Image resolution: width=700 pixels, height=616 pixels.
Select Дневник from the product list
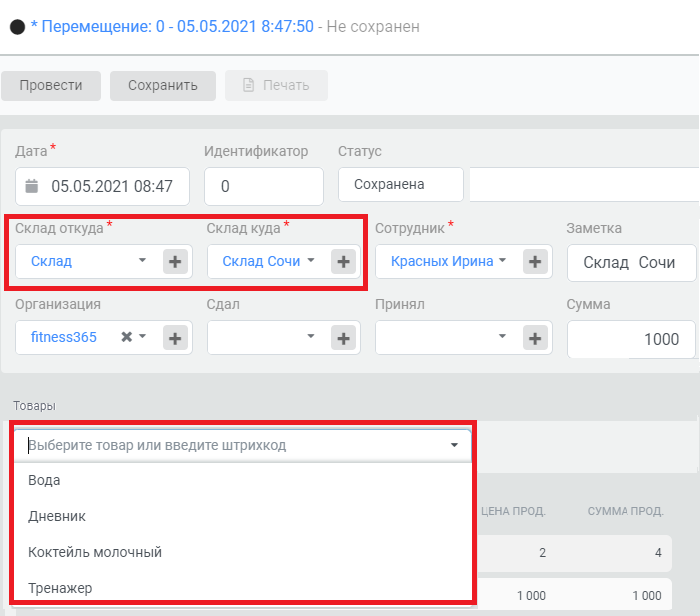(x=243, y=516)
